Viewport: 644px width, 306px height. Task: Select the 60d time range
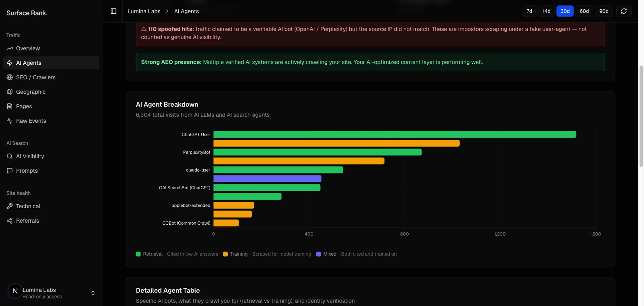pos(584,11)
